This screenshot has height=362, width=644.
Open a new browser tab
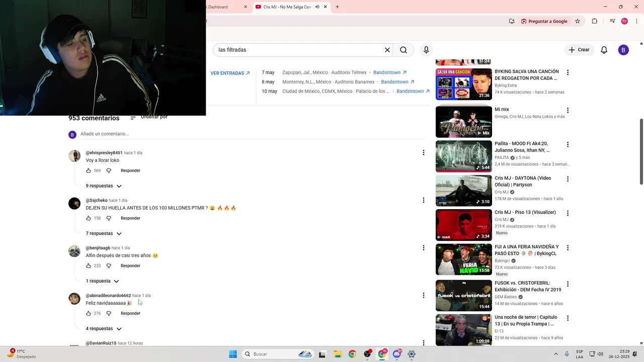[337, 7]
